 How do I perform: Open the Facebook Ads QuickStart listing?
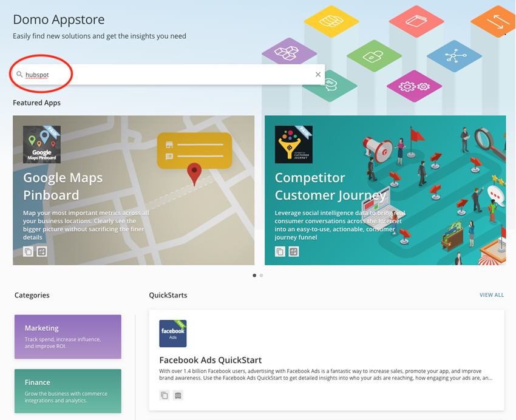tap(210, 360)
